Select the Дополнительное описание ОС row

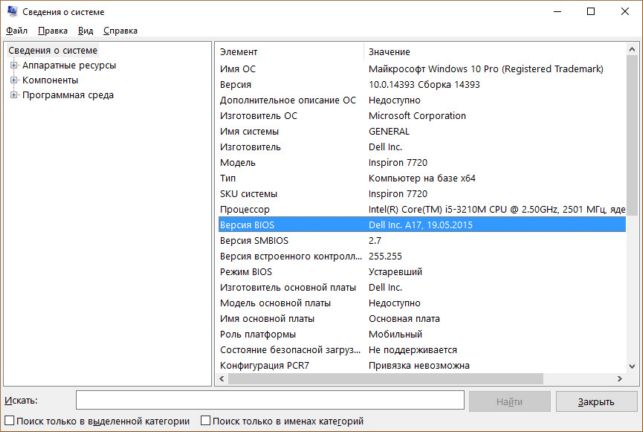(422, 100)
